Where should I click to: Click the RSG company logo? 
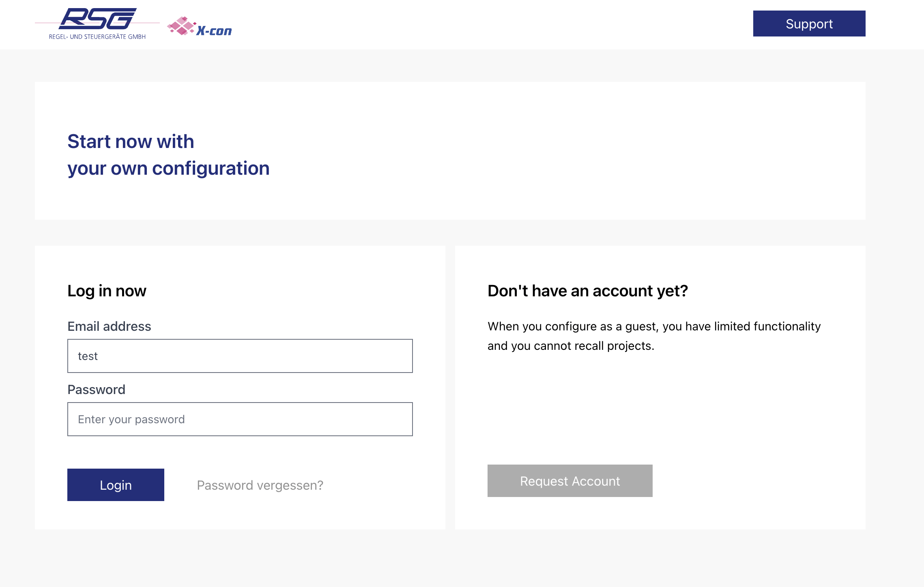97,19
